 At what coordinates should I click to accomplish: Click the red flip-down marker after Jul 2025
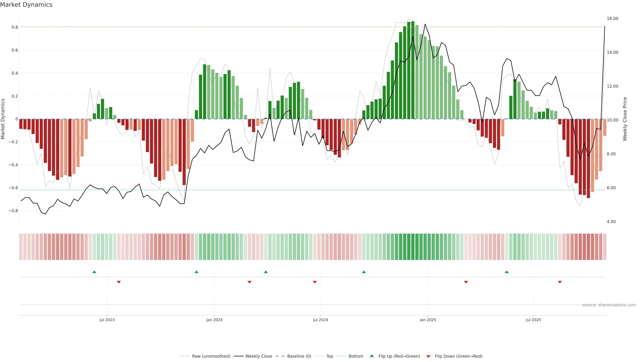click(560, 282)
